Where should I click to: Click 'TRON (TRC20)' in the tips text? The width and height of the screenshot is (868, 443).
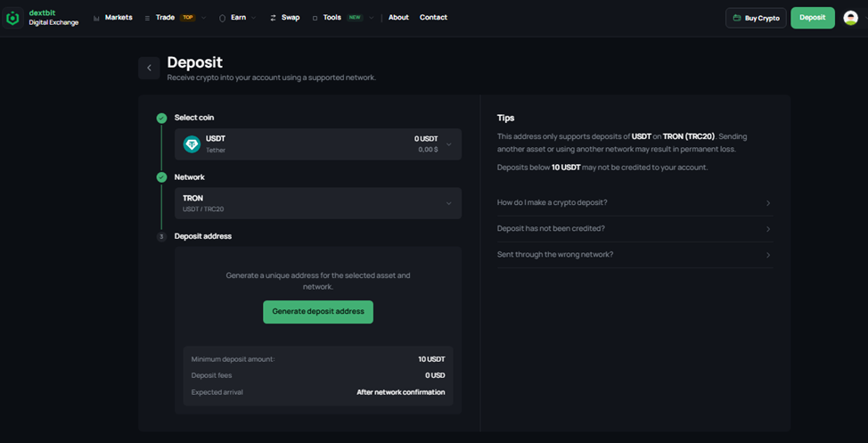(689, 136)
